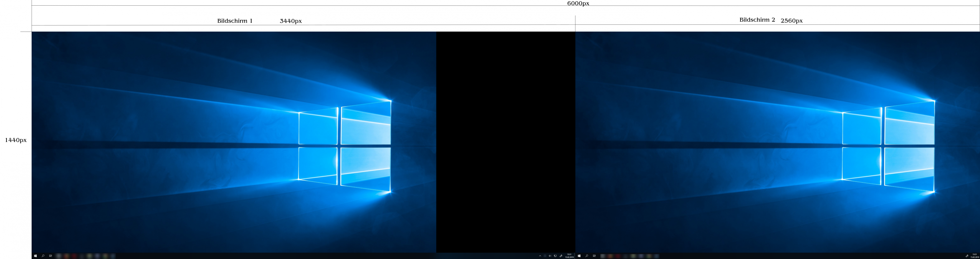Show hidden tray icons on Bildschirm 1 taskbar
This screenshot has height=259, width=980.
540,256
